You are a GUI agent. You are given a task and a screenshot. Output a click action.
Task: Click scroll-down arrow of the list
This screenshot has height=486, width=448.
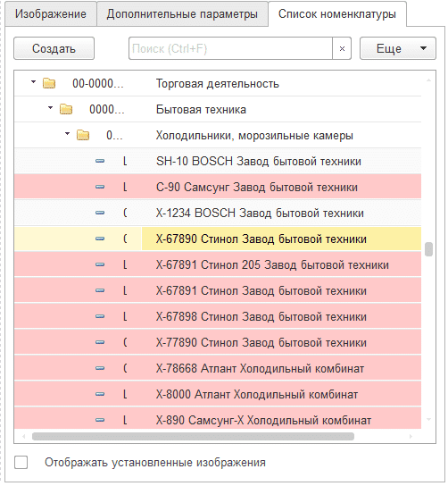(428, 419)
